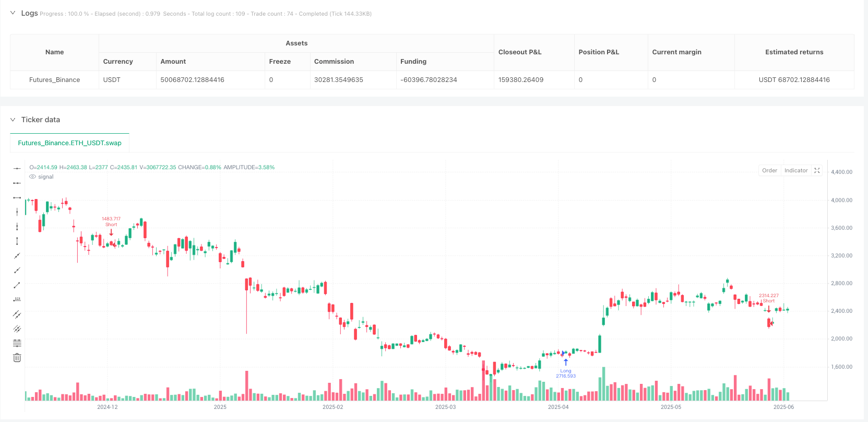
Task: Select the horizontal ray drawing tool
Action: tap(17, 183)
